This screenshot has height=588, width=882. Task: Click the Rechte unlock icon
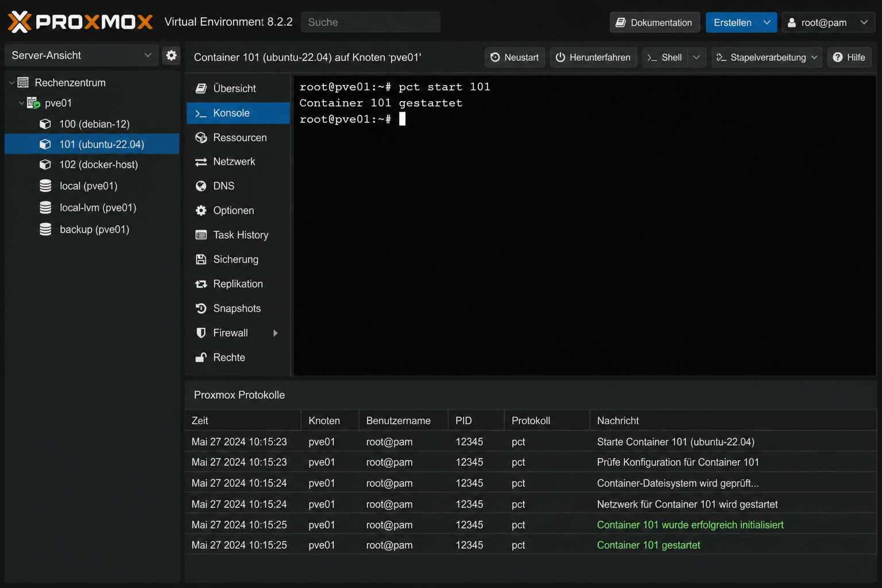pos(201,358)
